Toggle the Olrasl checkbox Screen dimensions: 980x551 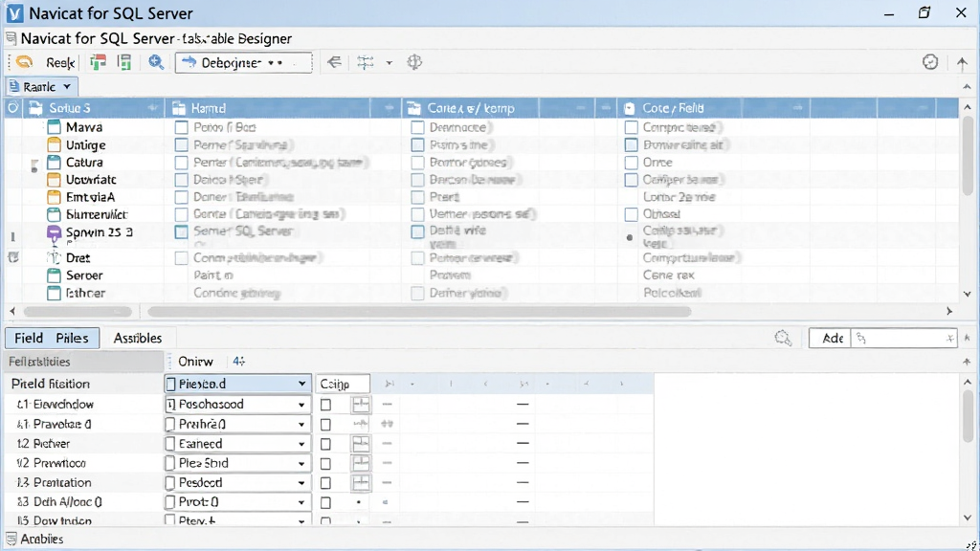coord(632,214)
